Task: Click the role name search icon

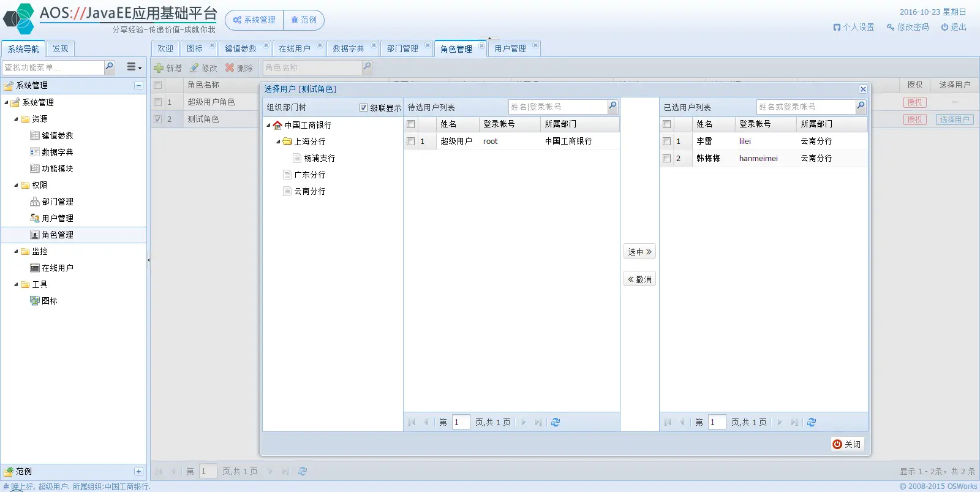Action: pyautogui.click(x=367, y=67)
